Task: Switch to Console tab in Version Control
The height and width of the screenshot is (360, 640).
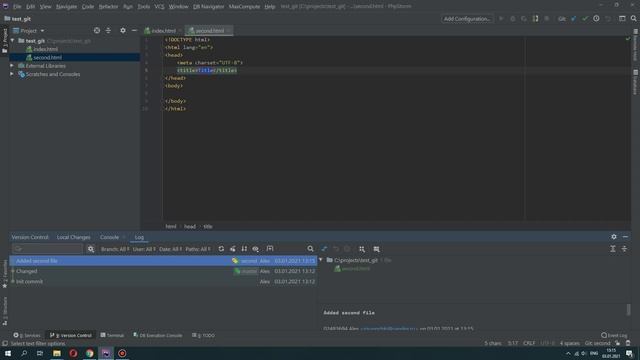Action: 109,237
